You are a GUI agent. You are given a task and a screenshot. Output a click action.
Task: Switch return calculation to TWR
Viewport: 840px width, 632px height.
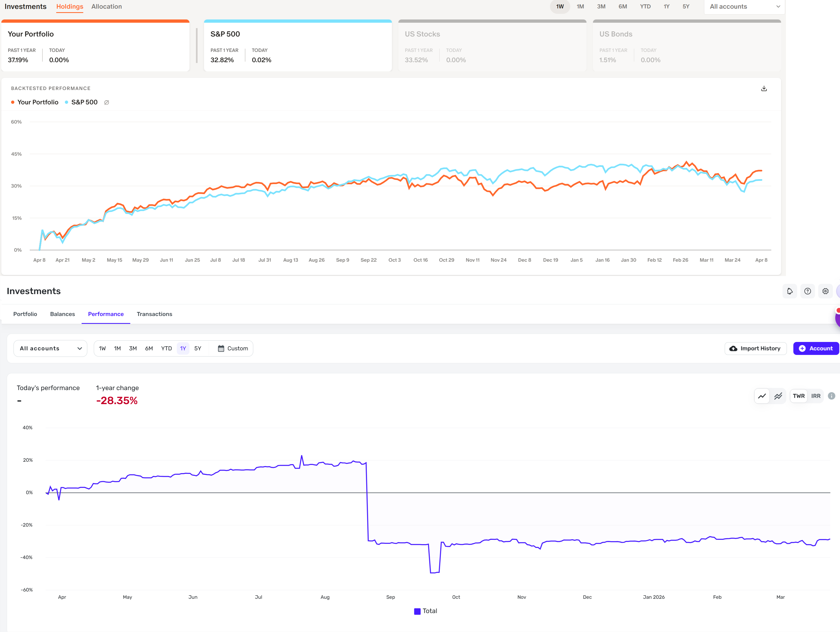point(799,396)
